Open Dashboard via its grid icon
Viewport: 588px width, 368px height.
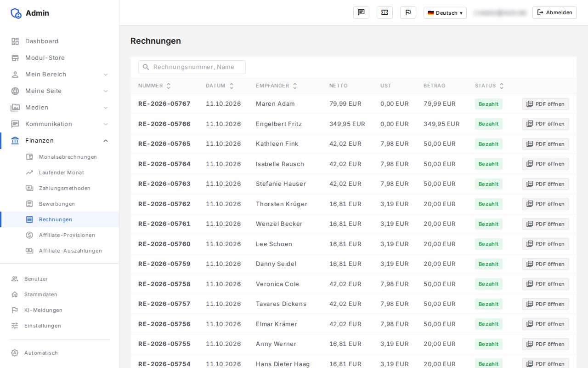click(15, 41)
